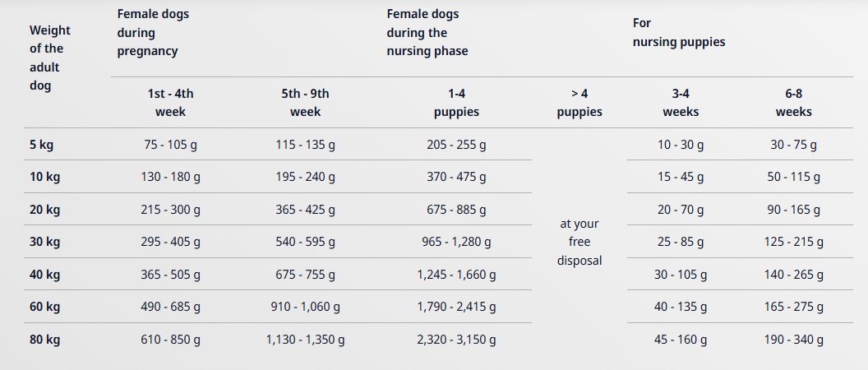Viewport: 868px width, 370px height.
Task: Select the 'For nursing puppies' heading
Action: pyautogui.click(x=679, y=33)
